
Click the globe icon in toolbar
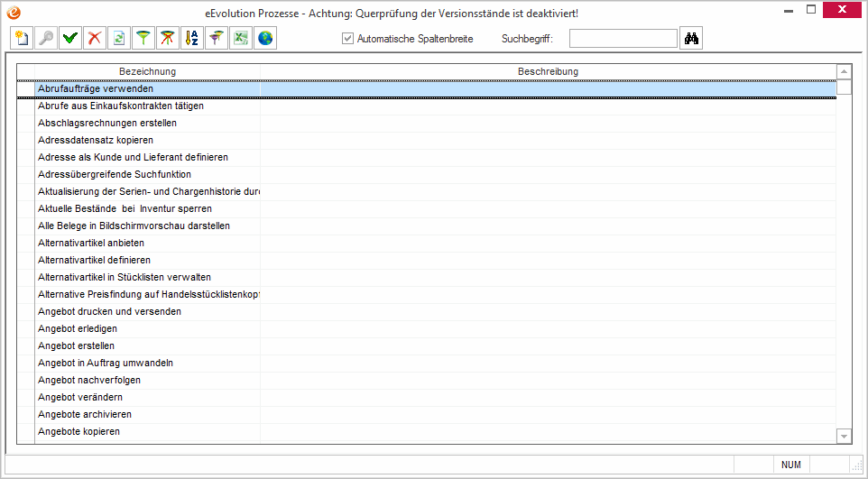point(265,38)
